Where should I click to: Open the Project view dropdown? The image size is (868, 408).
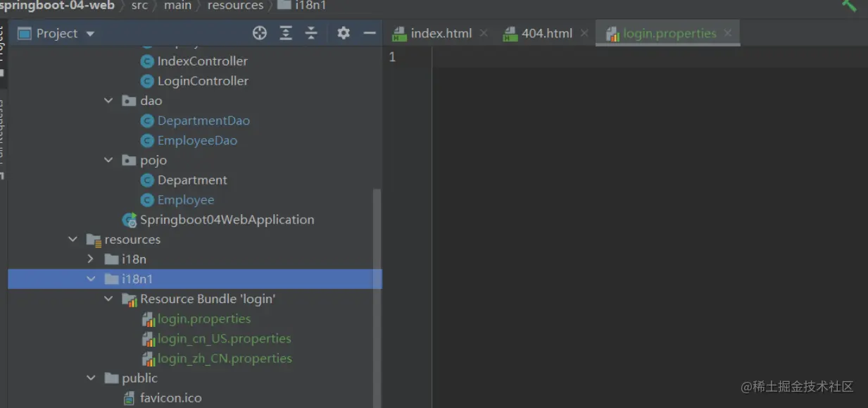(x=90, y=34)
